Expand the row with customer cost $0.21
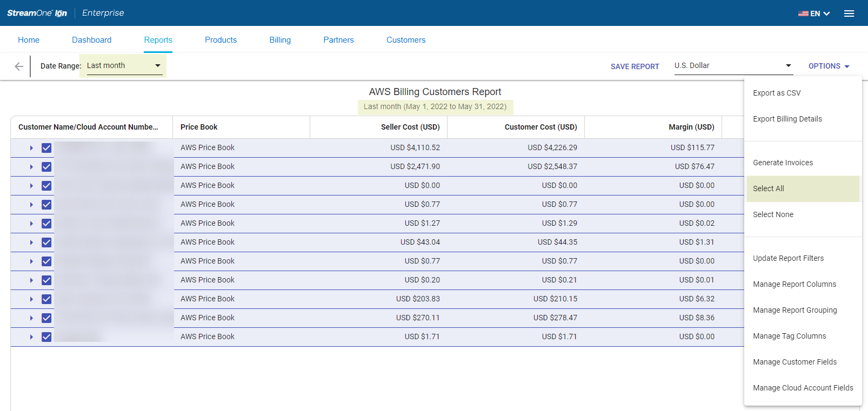868x411 pixels. coord(31,280)
